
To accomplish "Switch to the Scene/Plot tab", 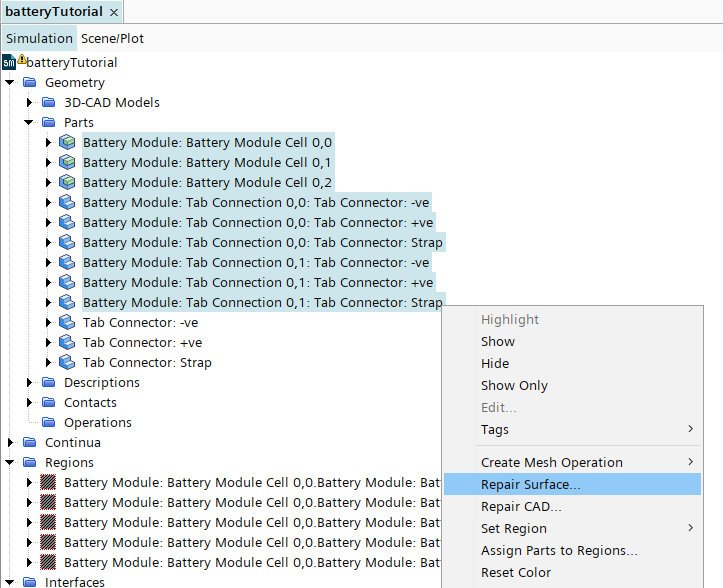I will pos(112,38).
